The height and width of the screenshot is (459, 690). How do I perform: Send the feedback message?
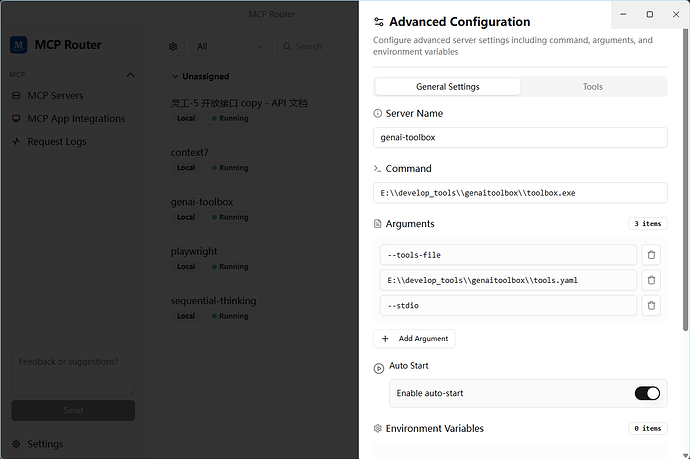click(73, 411)
